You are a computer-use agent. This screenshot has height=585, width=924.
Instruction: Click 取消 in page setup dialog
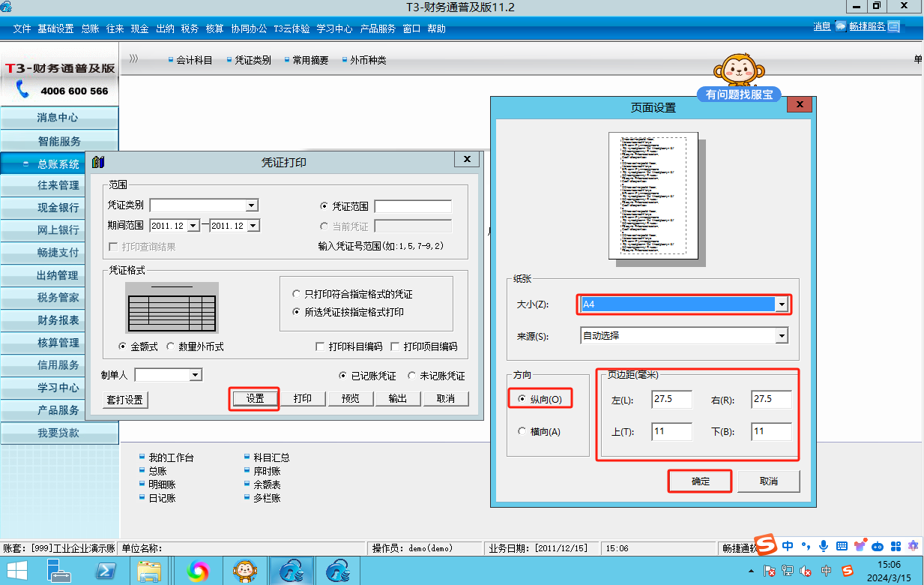click(769, 481)
